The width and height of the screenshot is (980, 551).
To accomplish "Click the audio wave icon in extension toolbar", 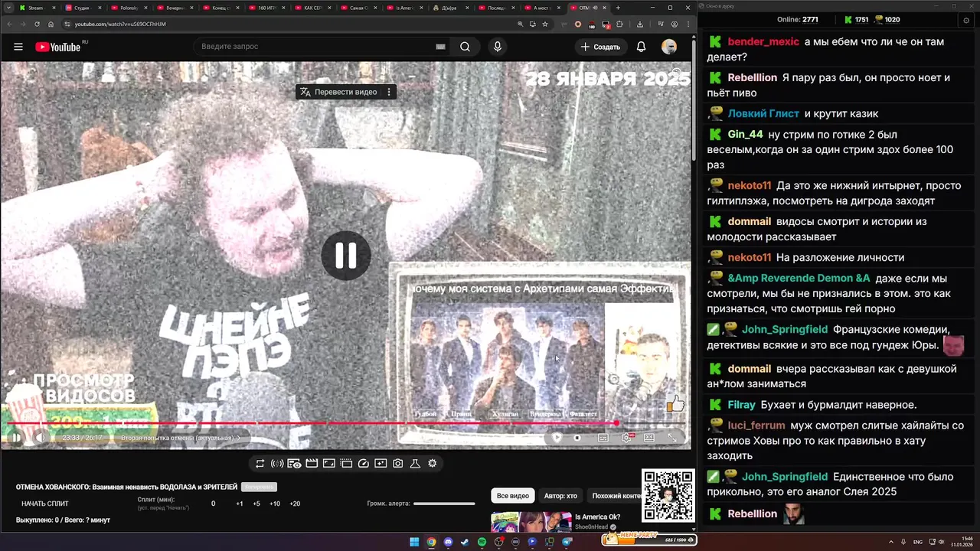I will (x=277, y=463).
